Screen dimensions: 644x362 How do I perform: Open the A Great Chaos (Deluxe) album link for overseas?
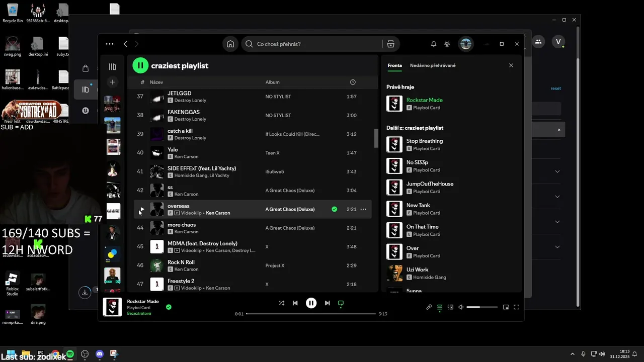(290, 209)
